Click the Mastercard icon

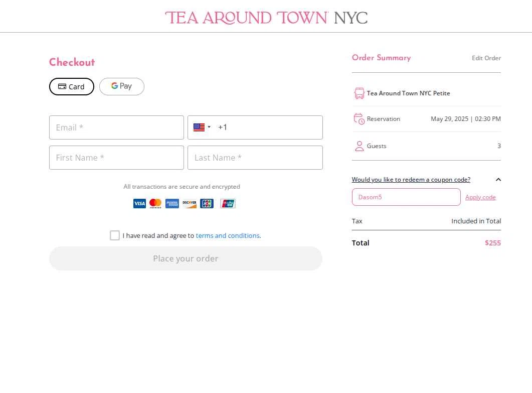pos(155,203)
